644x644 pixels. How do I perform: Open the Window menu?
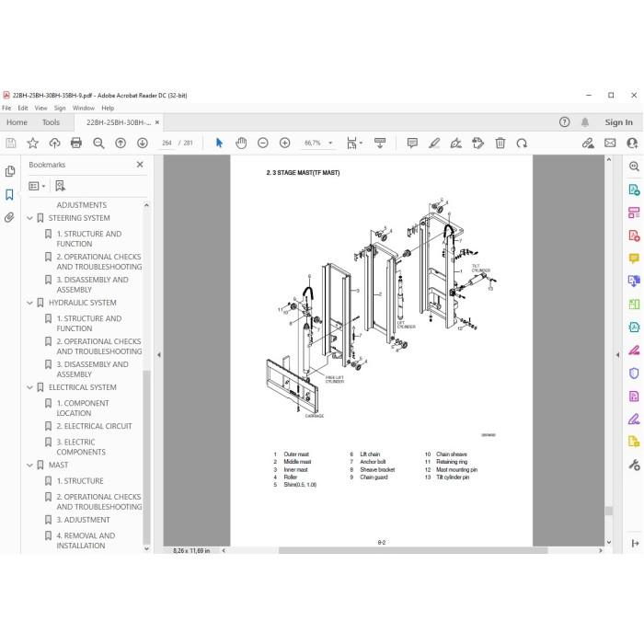pyautogui.click(x=84, y=108)
